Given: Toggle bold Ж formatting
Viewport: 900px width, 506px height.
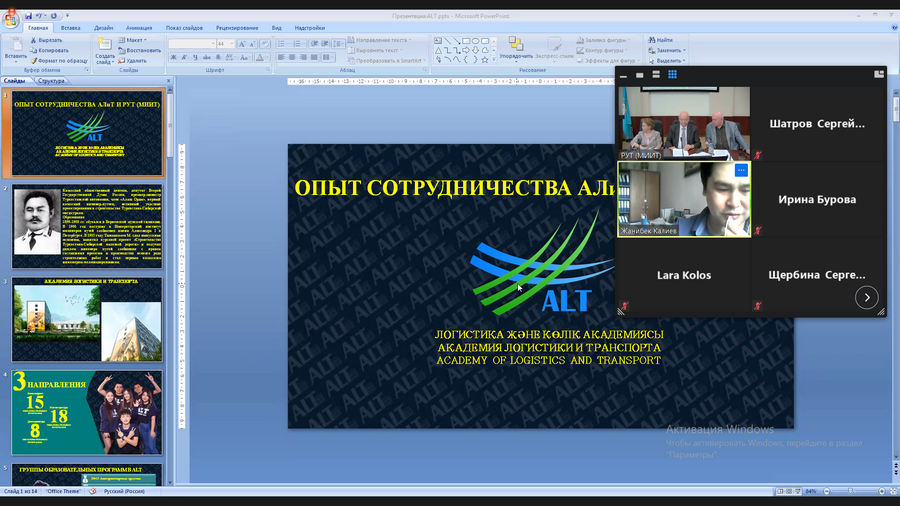Looking at the screenshot, I should click(x=173, y=57).
